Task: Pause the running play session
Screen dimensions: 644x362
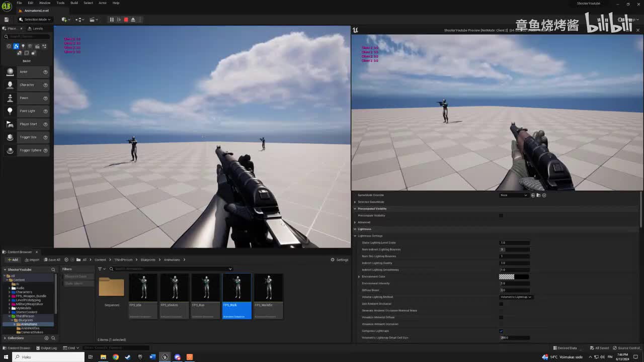Action: pyautogui.click(x=112, y=20)
